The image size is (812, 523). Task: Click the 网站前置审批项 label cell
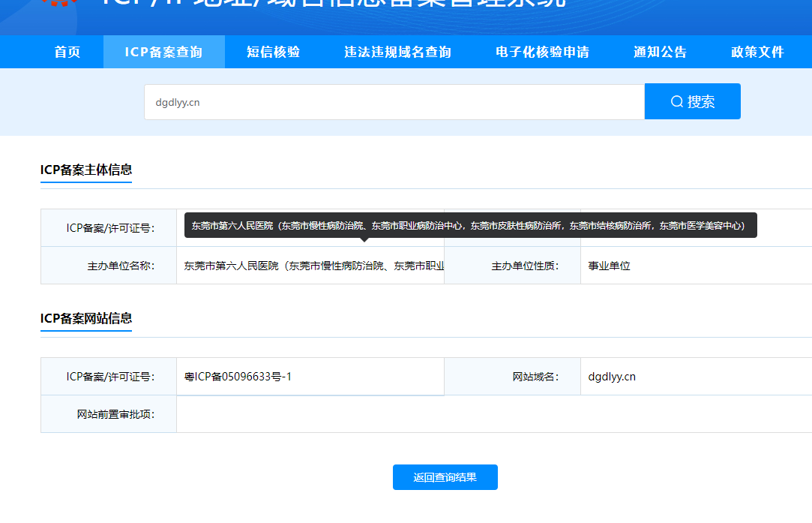coord(109,414)
